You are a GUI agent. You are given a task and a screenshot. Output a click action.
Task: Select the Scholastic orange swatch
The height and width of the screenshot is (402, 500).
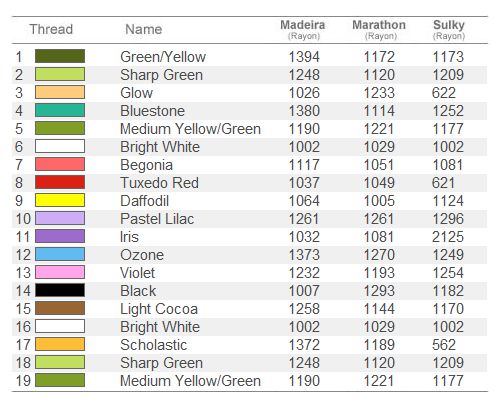click(x=60, y=344)
